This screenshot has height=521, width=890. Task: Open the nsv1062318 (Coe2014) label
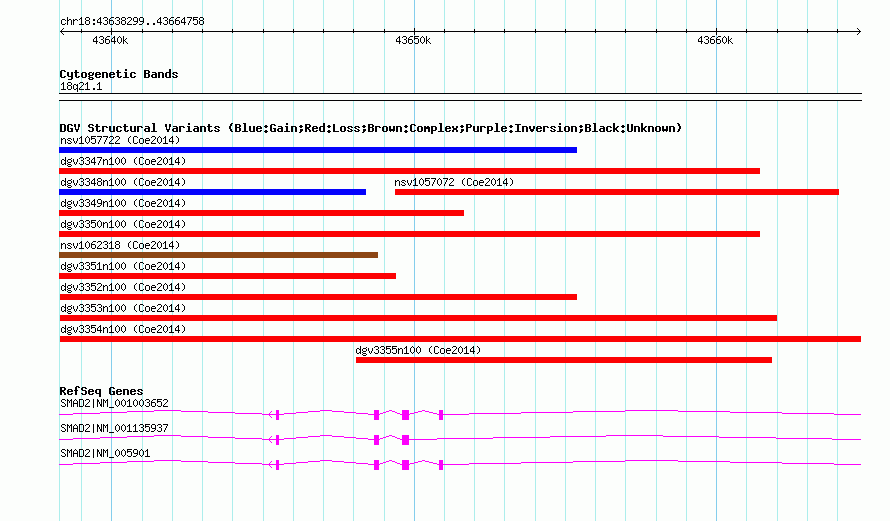(120, 245)
